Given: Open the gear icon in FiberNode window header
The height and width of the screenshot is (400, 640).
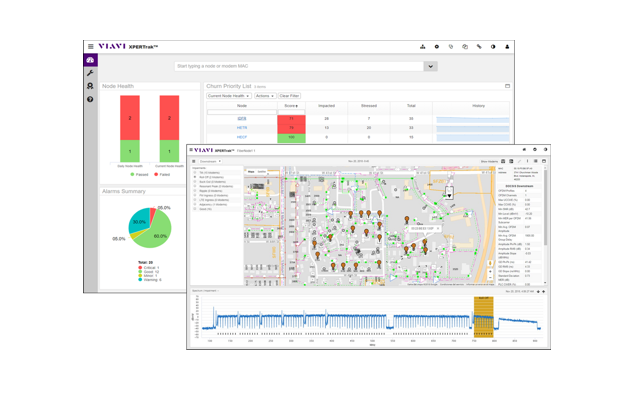Looking at the screenshot, I should 535,149.
